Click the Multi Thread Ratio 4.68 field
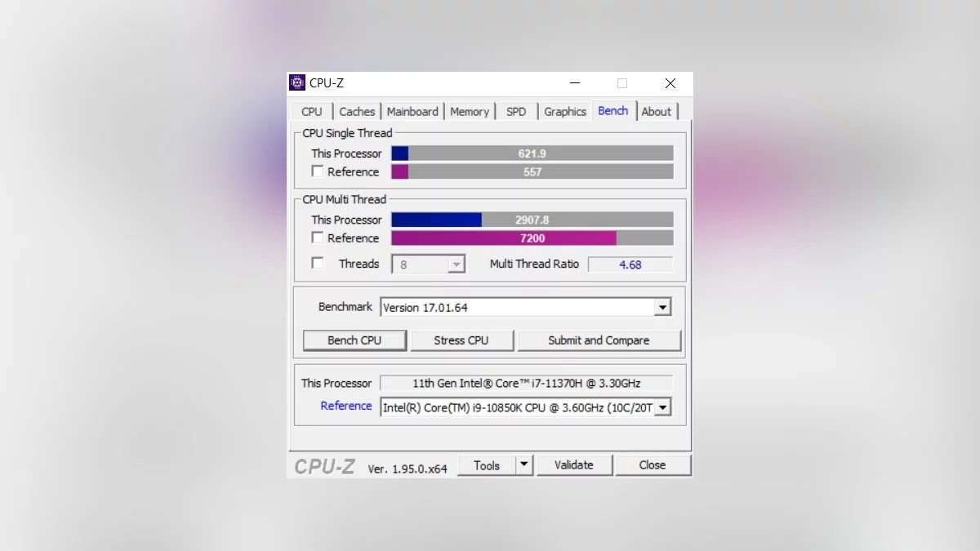Screen dimensions: 980x551 tap(630, 264)
